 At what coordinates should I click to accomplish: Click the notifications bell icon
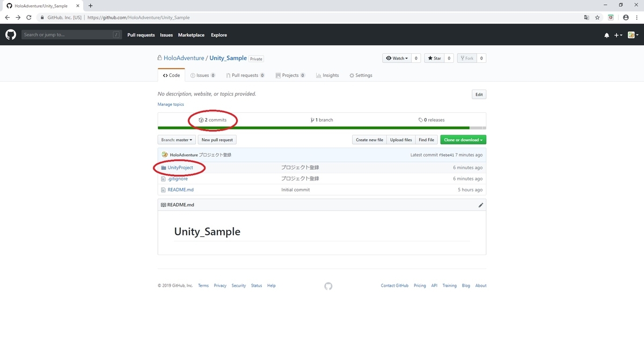click(607, 35)
